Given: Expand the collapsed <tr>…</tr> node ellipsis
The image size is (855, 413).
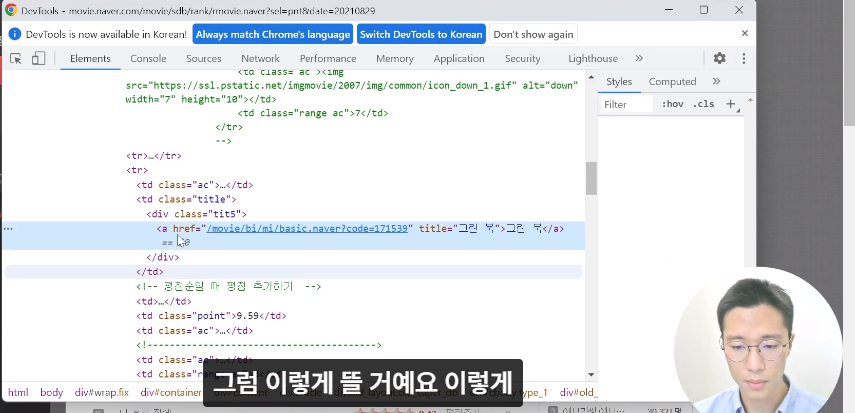Looking at the screenshot, I should tap(152, 156).
